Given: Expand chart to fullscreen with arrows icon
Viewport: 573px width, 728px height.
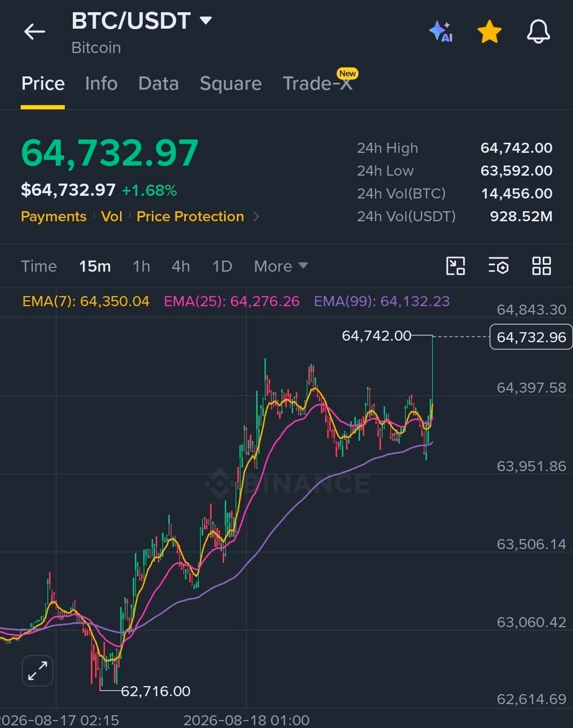Looking at the screenshot, I should [38, 671].
